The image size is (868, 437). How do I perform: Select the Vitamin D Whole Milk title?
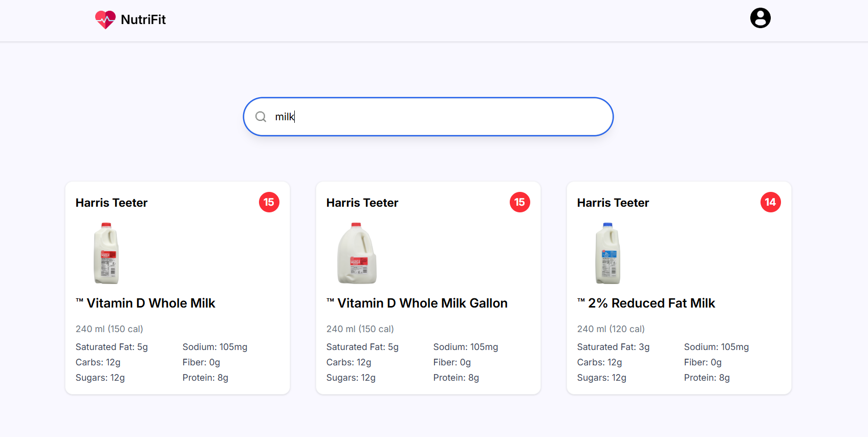(x=146, y=303)
